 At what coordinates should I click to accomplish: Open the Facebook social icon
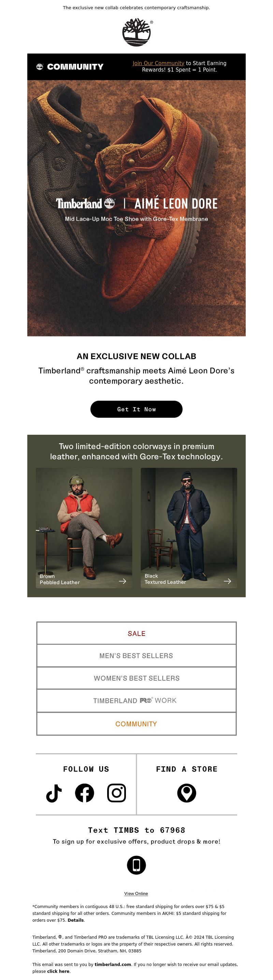click(85, 793)
